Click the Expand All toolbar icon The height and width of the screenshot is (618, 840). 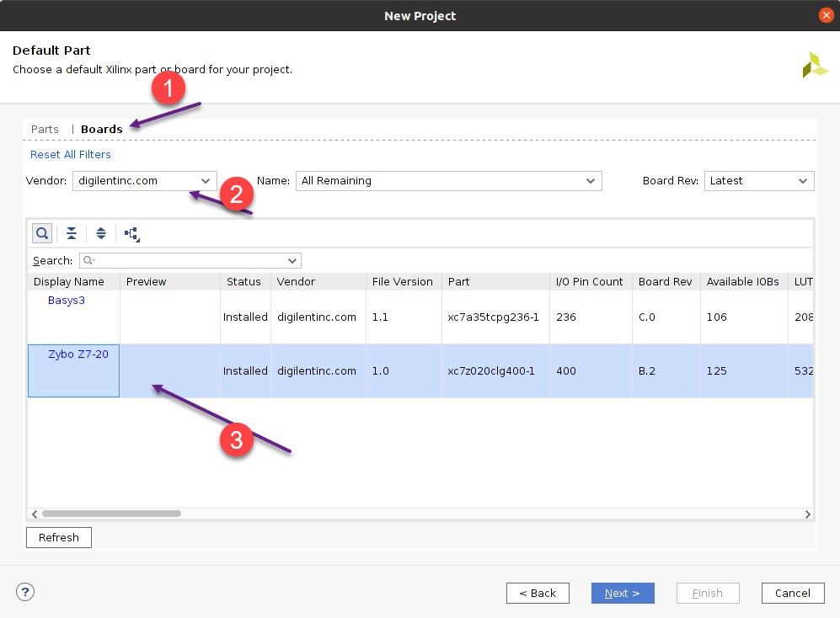[x=101, y=233]
